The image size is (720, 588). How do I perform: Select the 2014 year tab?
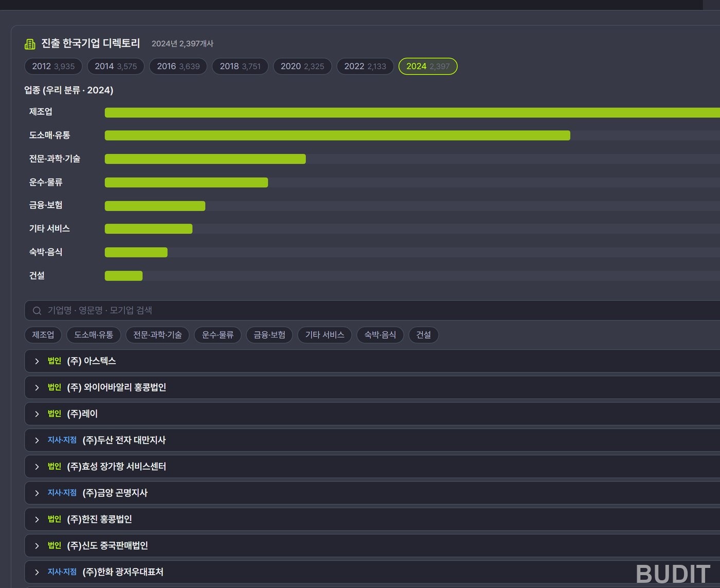tap(116, 66)
